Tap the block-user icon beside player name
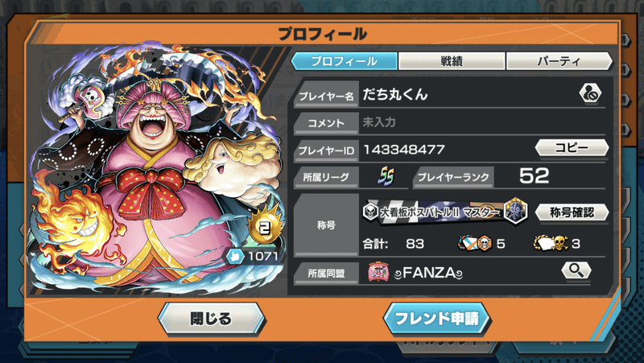644x363 pixels. point(590,93)
